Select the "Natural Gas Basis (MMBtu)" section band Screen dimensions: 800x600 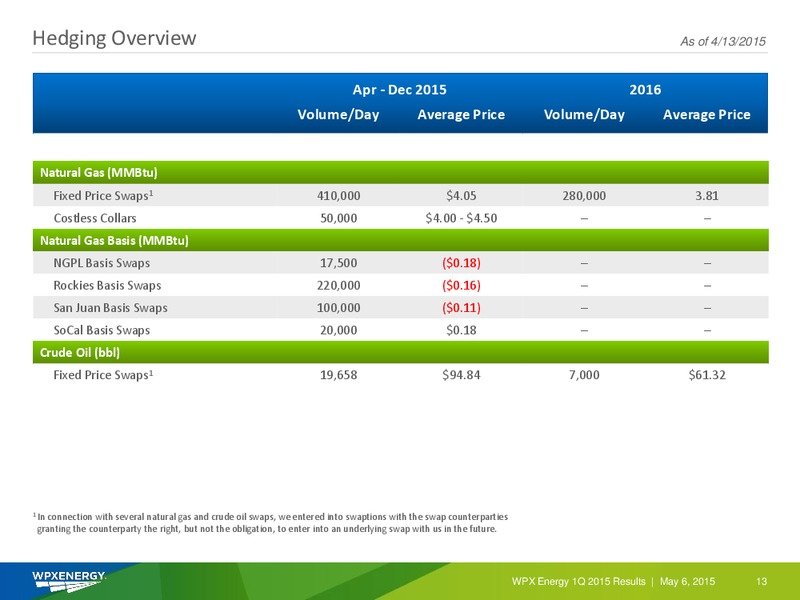pyautogui.click(x=401, y=240)
